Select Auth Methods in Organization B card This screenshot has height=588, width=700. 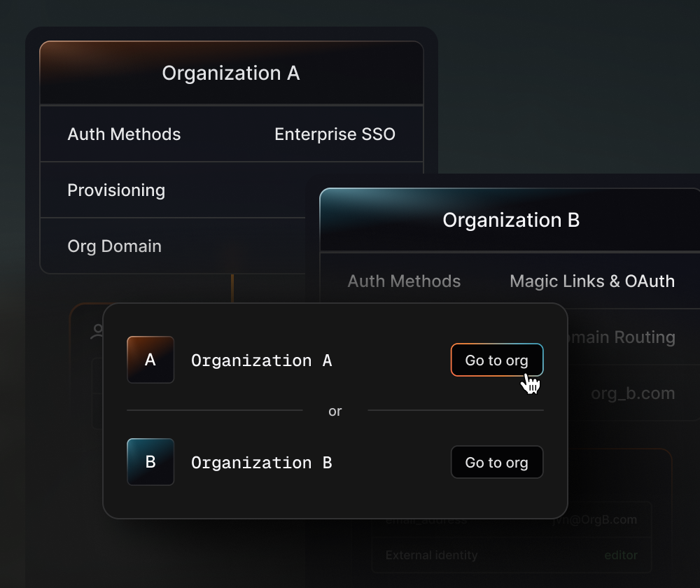(x=404, y=281)
